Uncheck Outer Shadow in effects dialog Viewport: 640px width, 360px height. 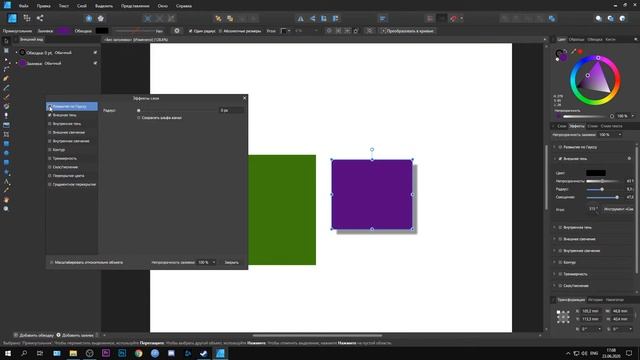coord(50,115)
